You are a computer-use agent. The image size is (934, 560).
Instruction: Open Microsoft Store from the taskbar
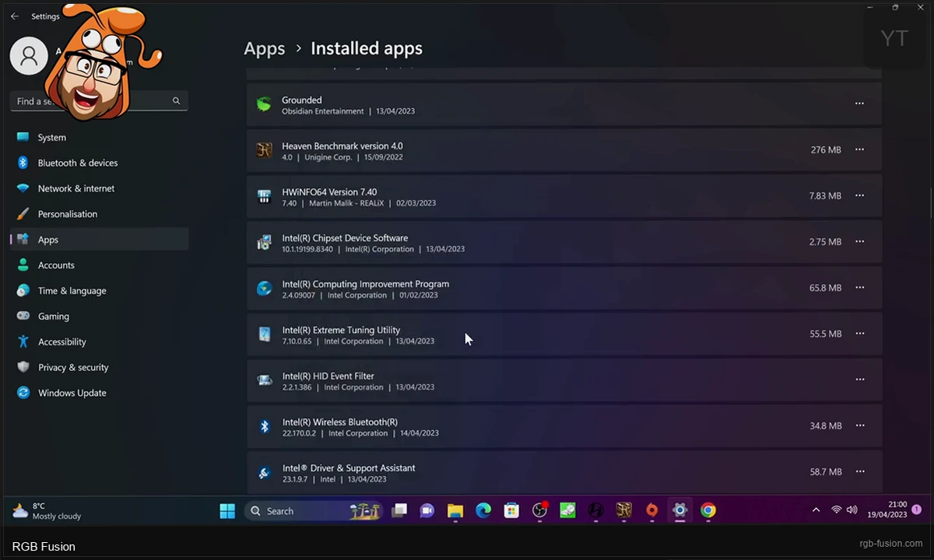(x=511, y=511)
